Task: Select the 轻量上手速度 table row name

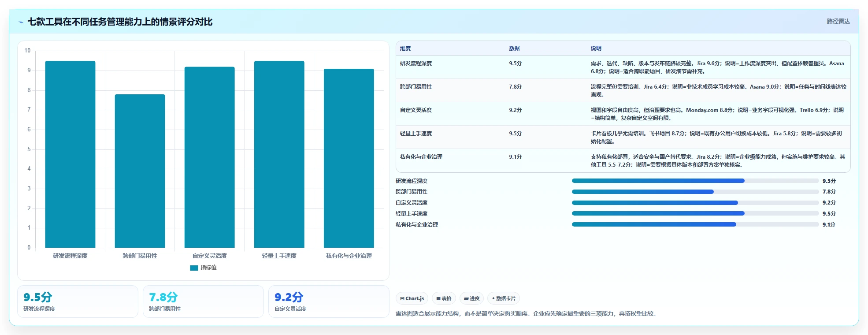Action: pyautogui.click(x=416, y=134)
